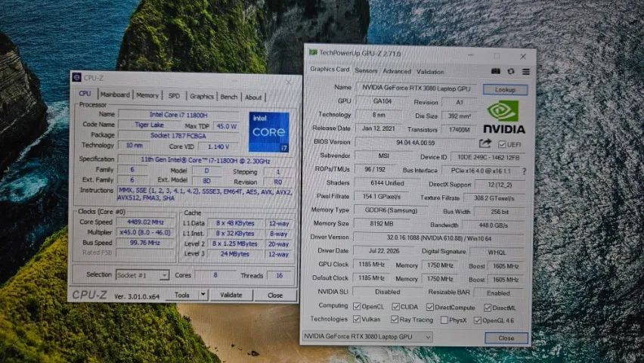The height and width of the screenshot is (363, 644).
Task: Click the Bus Interface question mark icon
Action: 524,171
